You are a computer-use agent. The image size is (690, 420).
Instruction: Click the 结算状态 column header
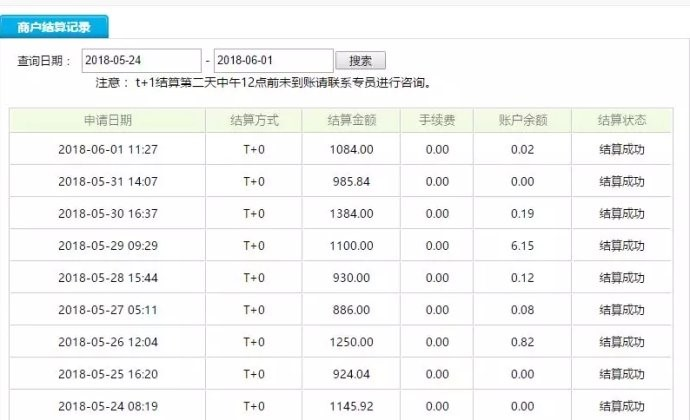621,120
